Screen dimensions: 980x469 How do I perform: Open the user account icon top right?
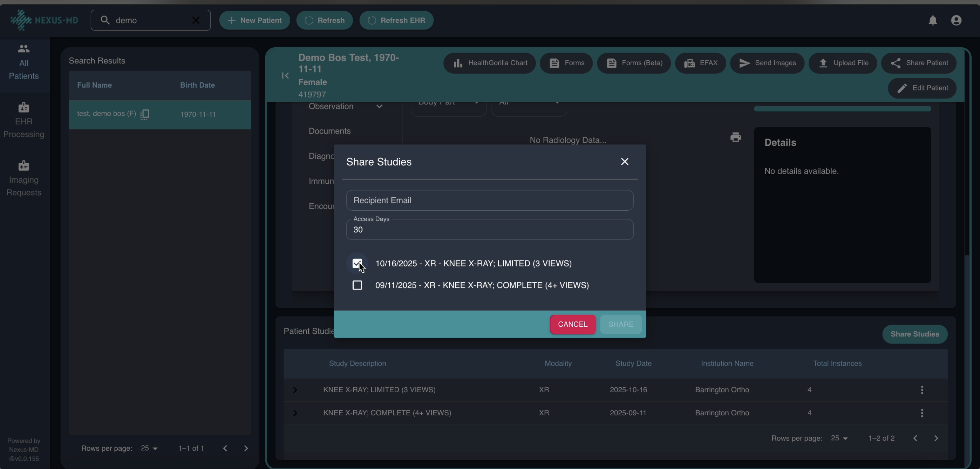[x=956, y=20]
